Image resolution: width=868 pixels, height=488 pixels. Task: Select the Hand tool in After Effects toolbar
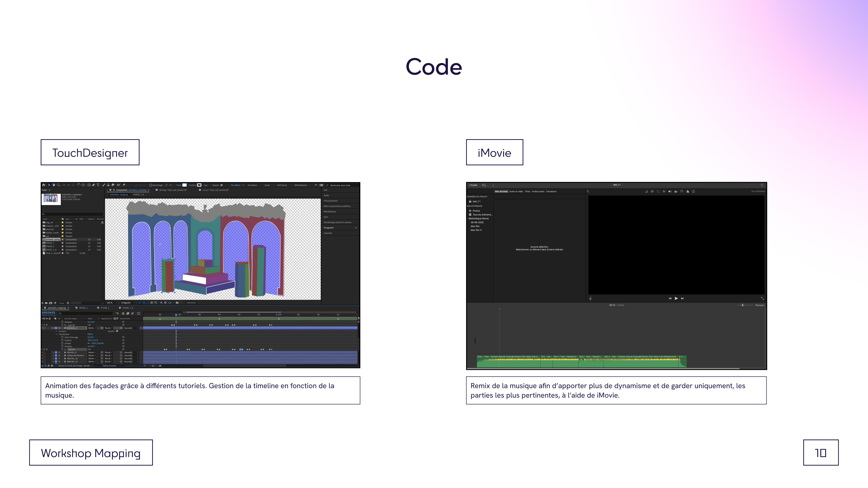point(54,185)
